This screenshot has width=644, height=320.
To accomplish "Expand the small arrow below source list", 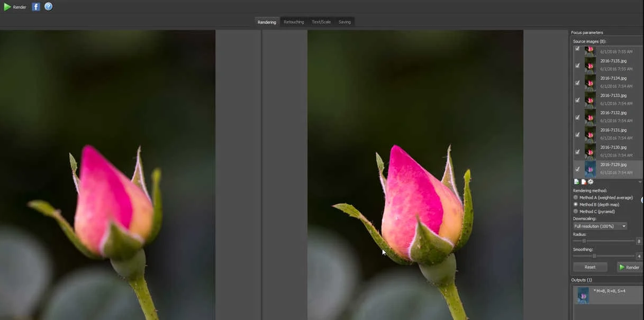I will tap(640, 182).
